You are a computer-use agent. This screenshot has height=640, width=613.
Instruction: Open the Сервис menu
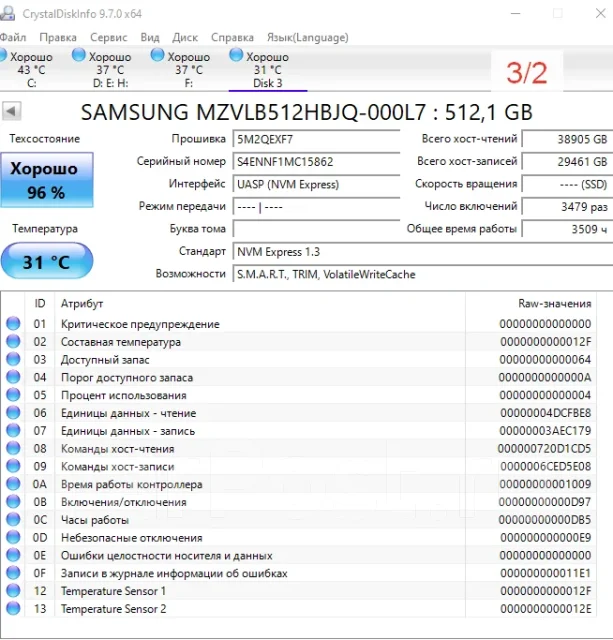[x=109, y=38]
